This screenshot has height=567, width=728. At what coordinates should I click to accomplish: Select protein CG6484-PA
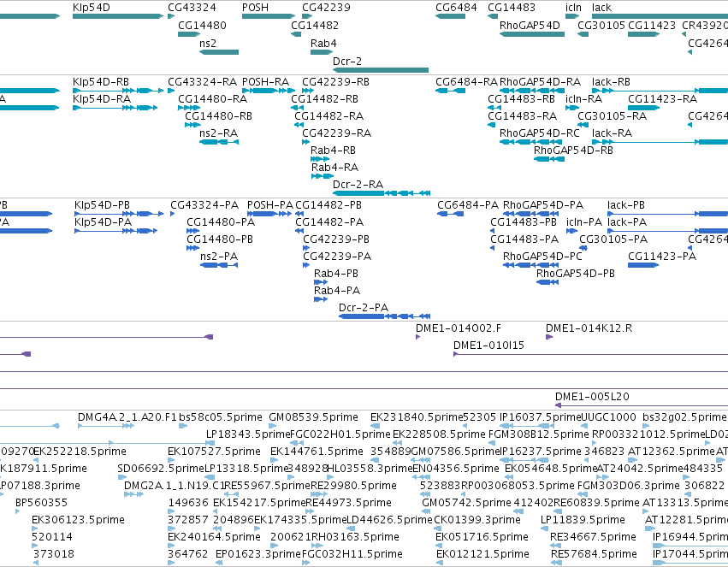coord(468,205)
